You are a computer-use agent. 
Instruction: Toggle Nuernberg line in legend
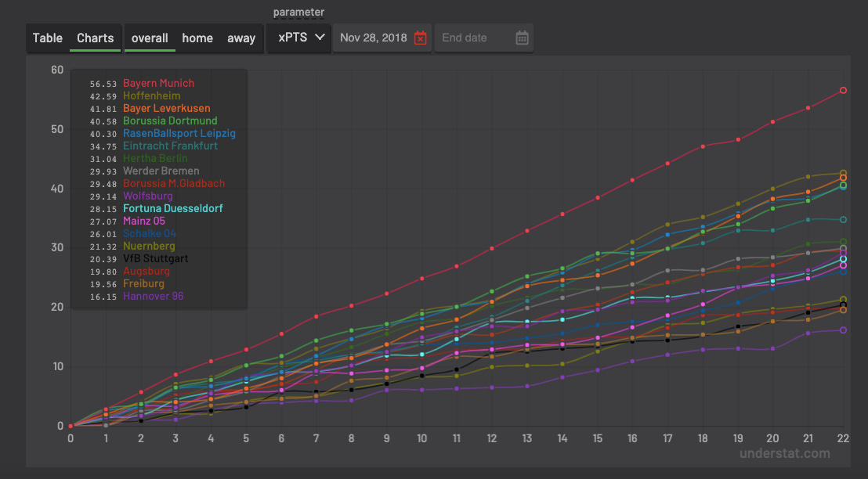tap(149, 246)
